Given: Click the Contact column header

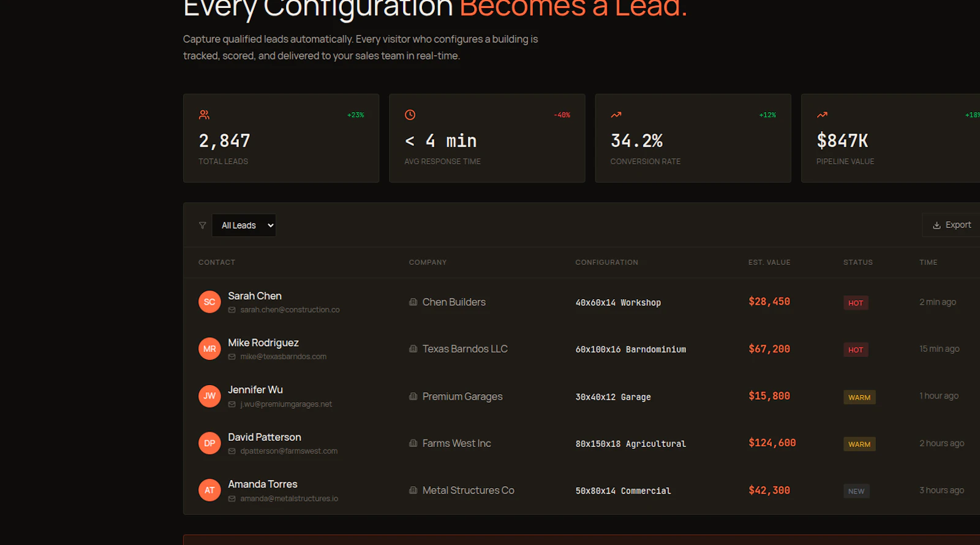Looking at the screenshot, I should pos(217,262).
